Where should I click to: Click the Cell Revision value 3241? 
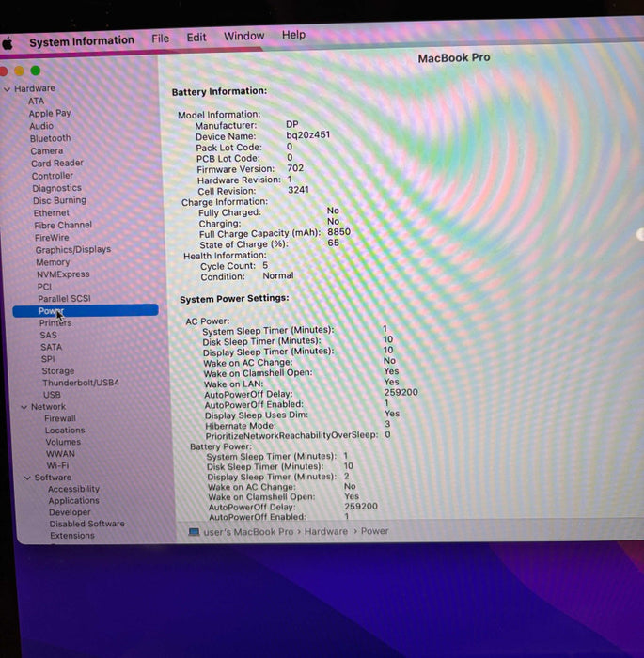point(298,190)
